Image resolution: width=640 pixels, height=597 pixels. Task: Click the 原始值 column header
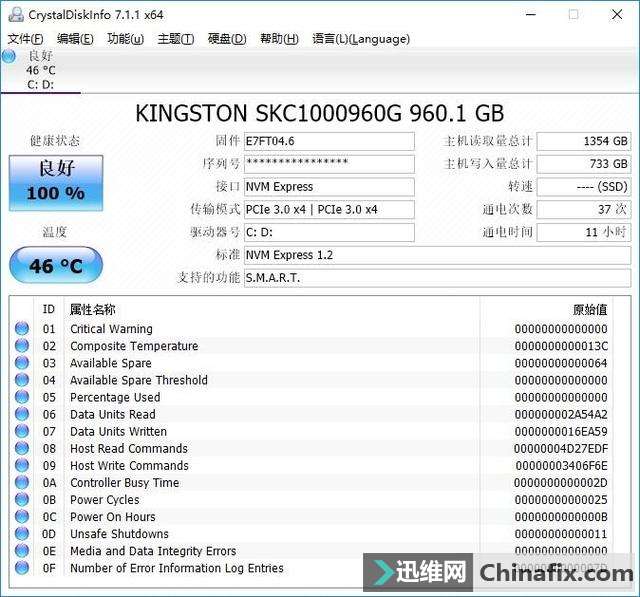pos(590,309)
